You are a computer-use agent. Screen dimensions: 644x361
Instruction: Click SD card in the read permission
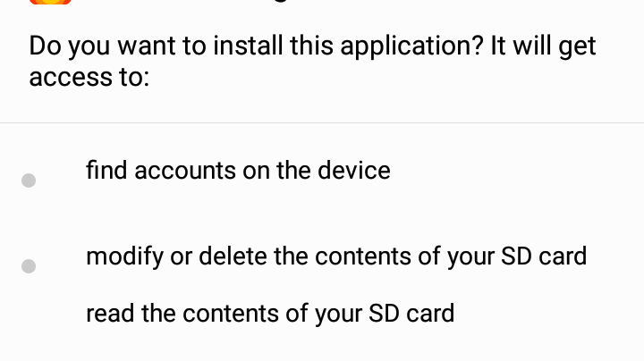click(x=411, y=314)
